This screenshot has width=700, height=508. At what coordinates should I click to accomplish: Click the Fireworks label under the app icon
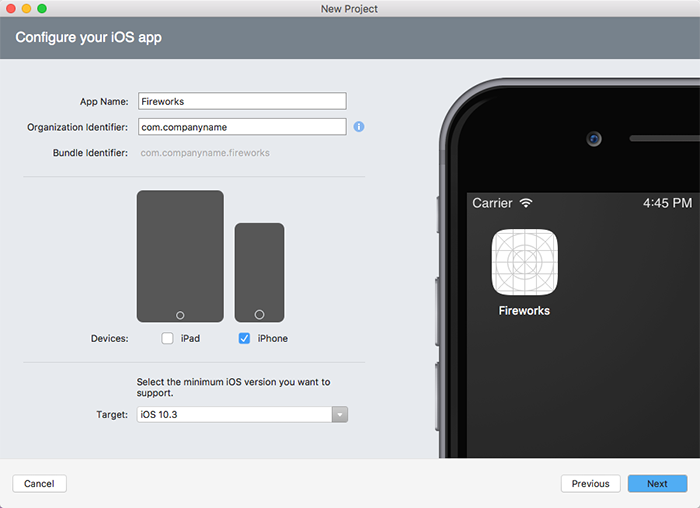[x=524, y=311]
